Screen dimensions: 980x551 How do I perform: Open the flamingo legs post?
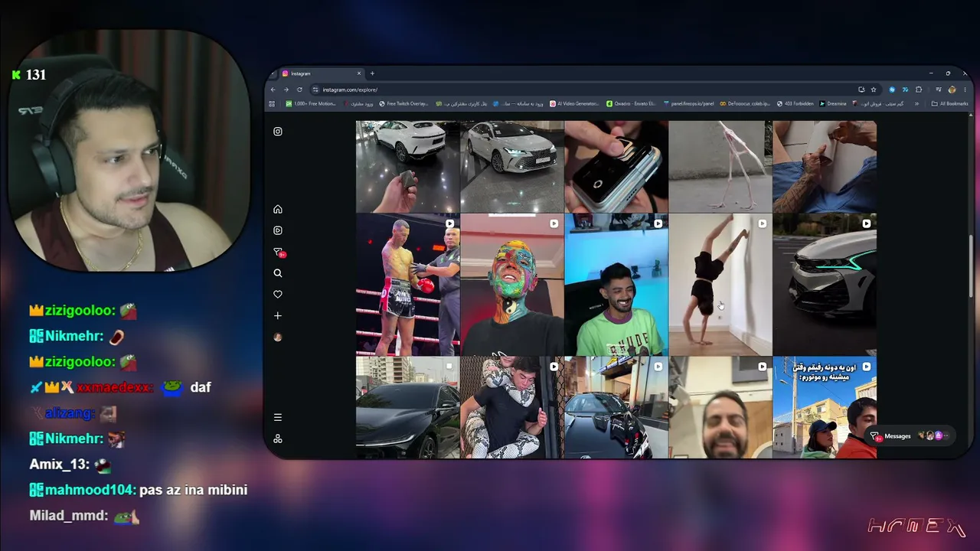tap(720, 166)
